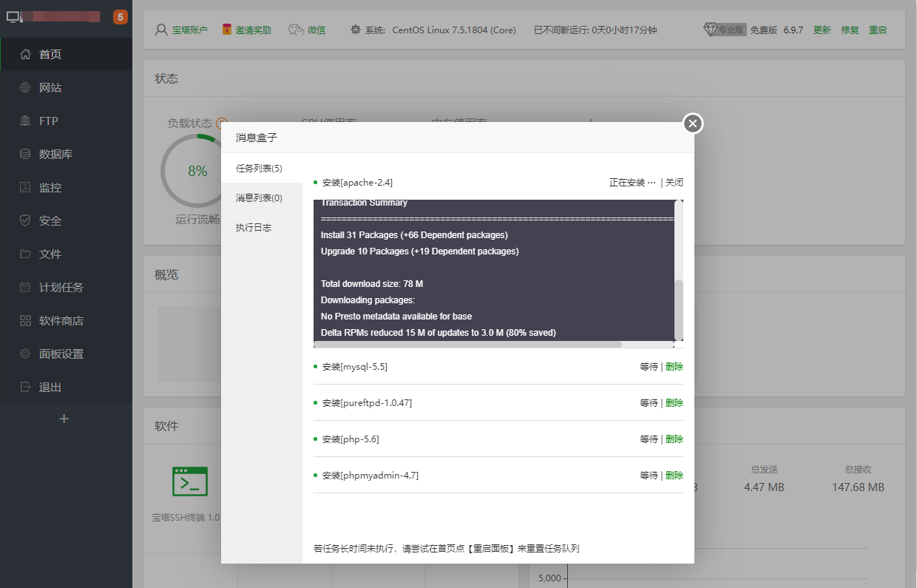Switch to the 消息列表(0) tab
917x588 pixels.
(x=259, y=198)
